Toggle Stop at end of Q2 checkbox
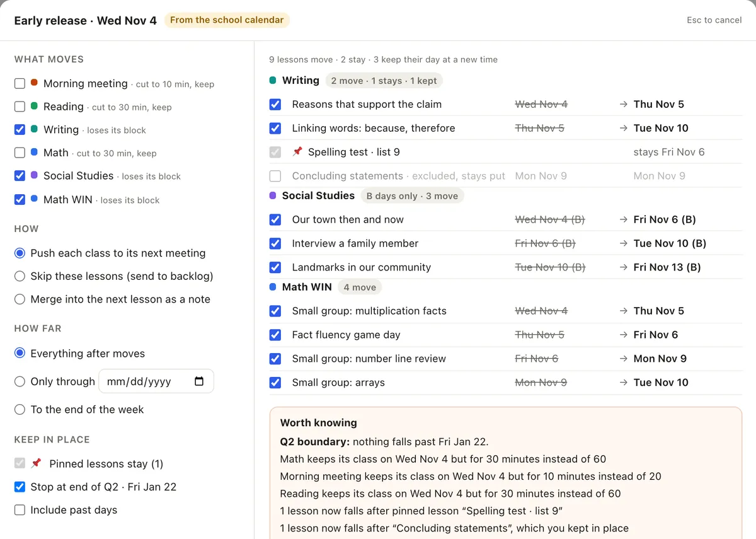The image size is (756, 539). pyautogui.click(x=20, y=487)
